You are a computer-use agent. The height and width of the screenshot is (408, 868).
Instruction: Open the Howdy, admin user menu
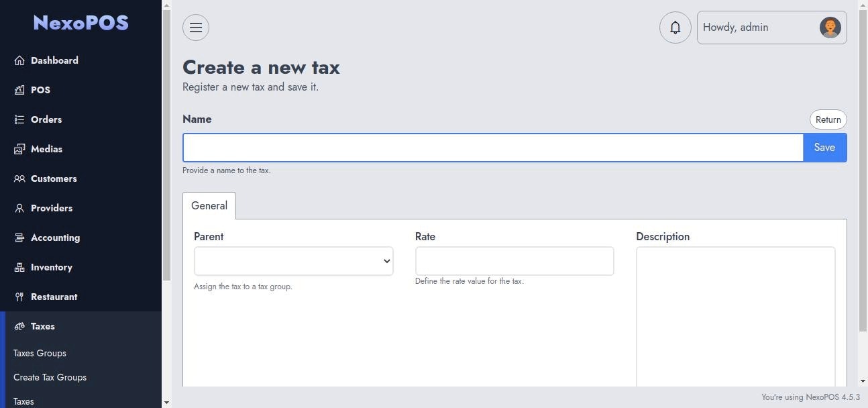point(771,28)
